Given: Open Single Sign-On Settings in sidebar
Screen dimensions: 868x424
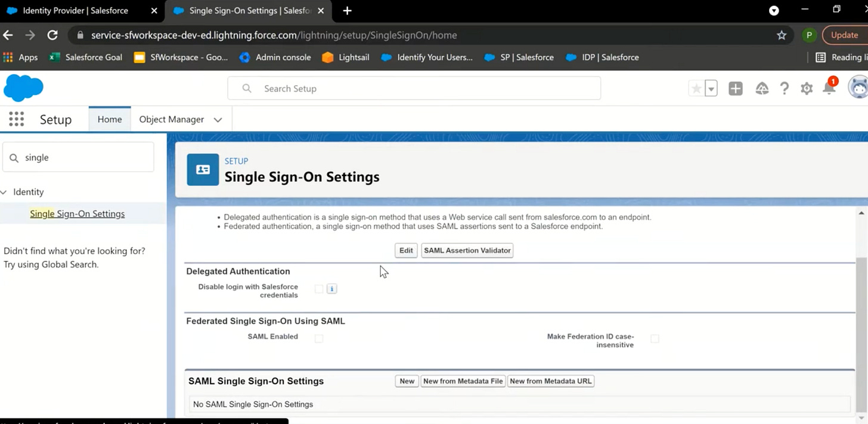Looking at the screenshot, I should click(77, 213).
